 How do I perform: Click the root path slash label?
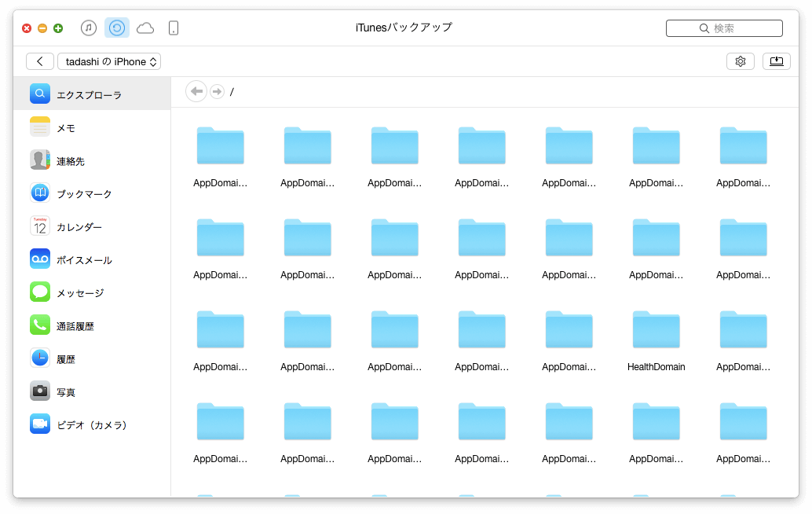(232, 92)
